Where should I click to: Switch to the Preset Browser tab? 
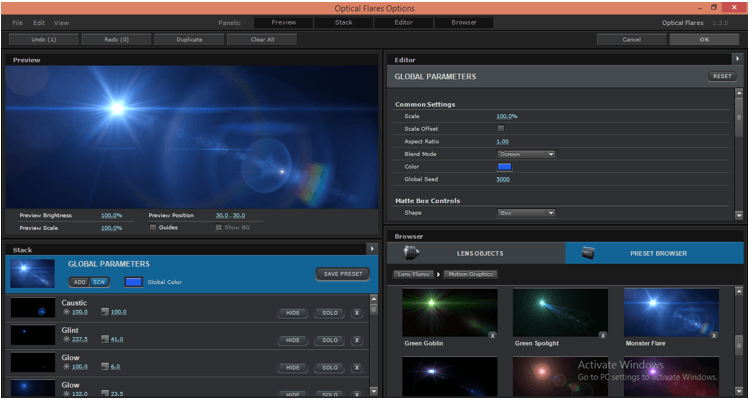point(656,253)
